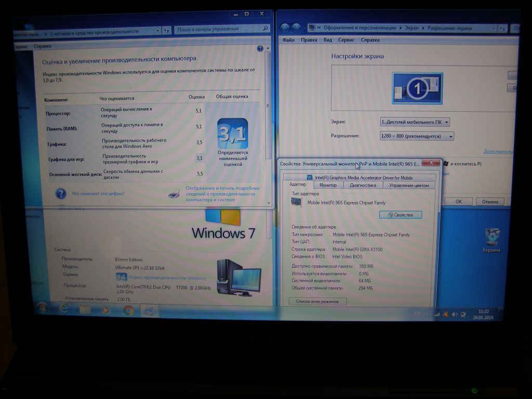The width and height of the screenshot is (532, 399).
Task: Select the monitor 1 thumbnail
Action: [x=417, y=88]
